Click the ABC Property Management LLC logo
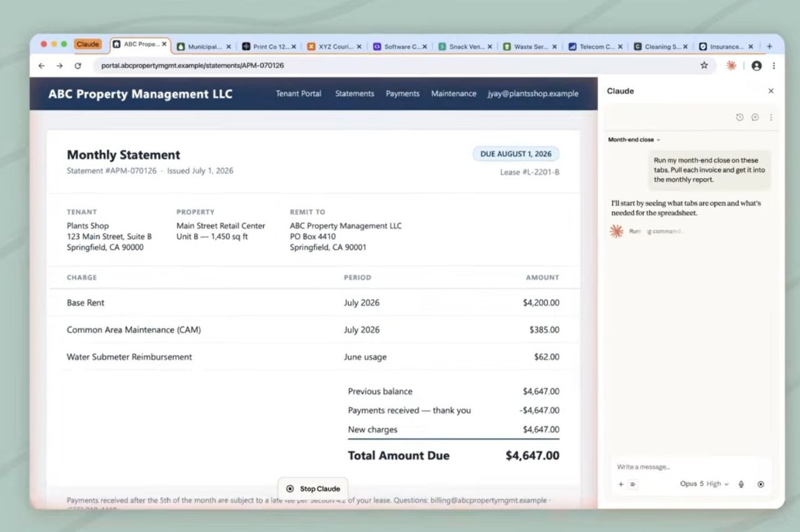Image resolution: width=800 pixels, height=532 pixels. click(140, 94)
